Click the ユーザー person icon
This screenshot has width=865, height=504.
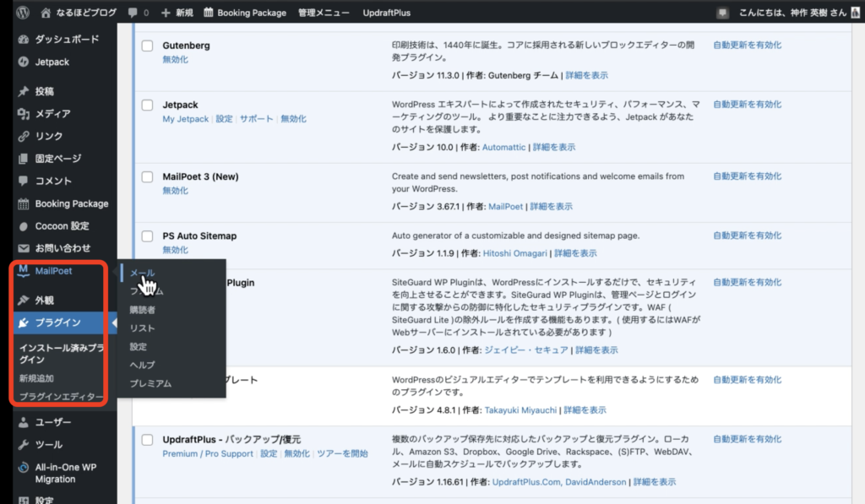(x=23, y=422)
